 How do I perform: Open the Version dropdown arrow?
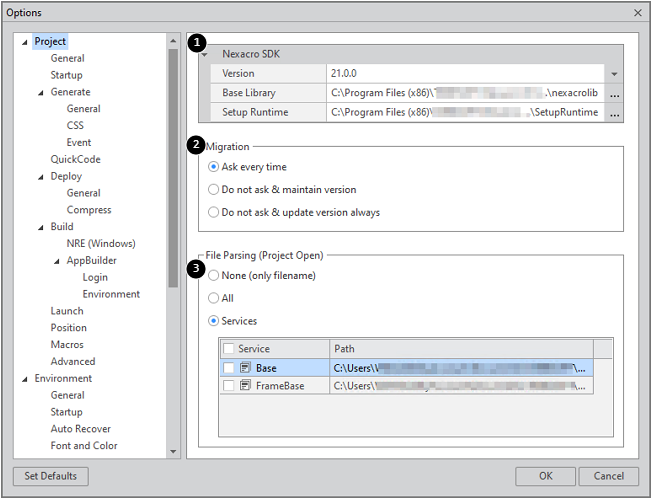(614, 74)
